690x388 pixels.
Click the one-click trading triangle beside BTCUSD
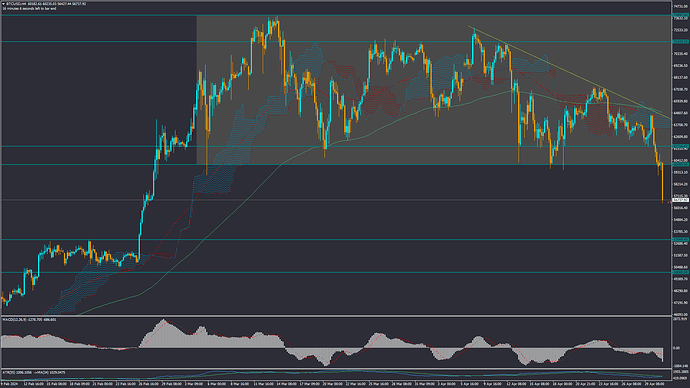click(4, 4)
